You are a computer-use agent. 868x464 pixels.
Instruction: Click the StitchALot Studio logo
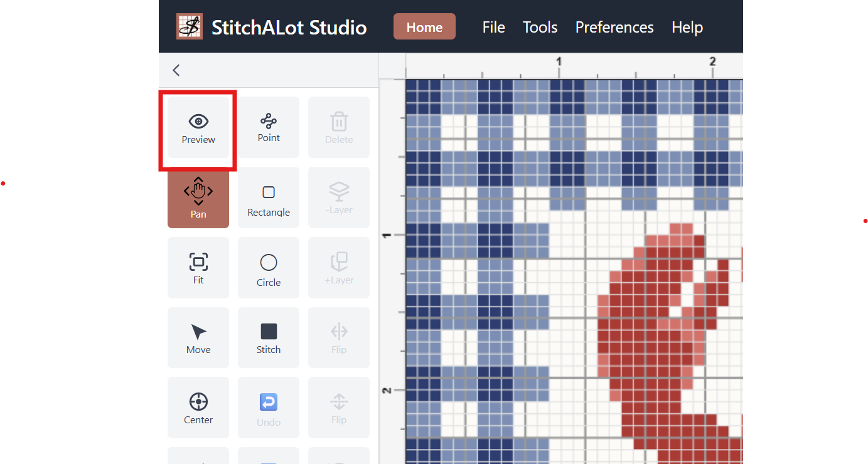(190, 26)
